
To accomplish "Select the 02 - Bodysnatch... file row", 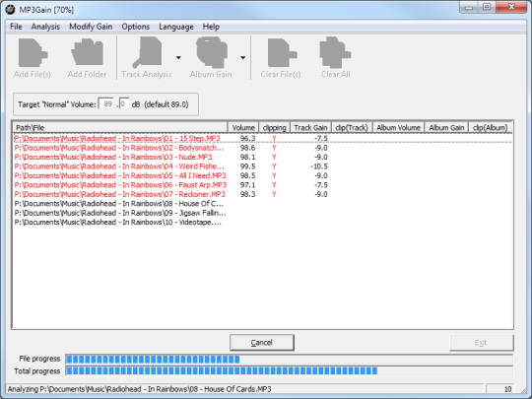I will coord(263,148).
